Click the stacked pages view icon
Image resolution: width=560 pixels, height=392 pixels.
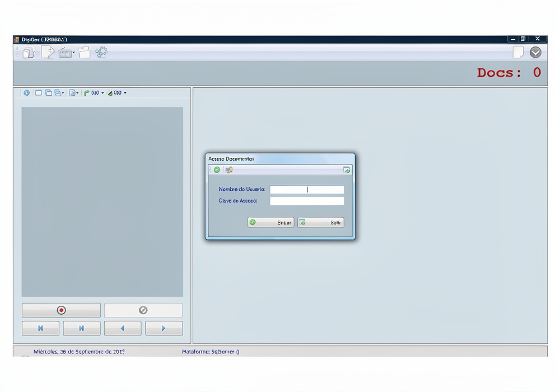pyautogui.click(x=58, y=93)
